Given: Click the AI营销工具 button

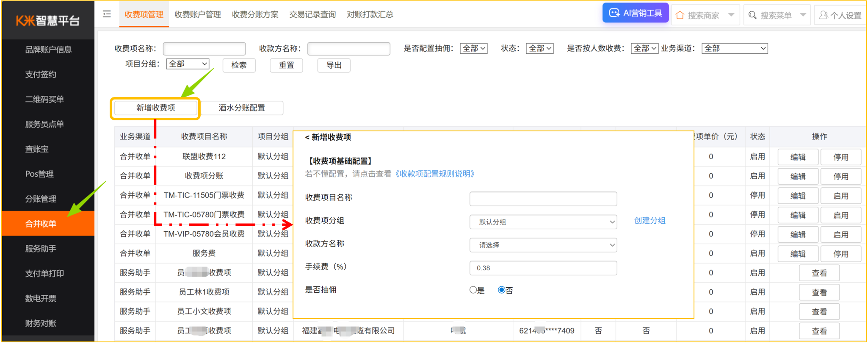Looking at the screenshot, I should click(x=636, y=13).
